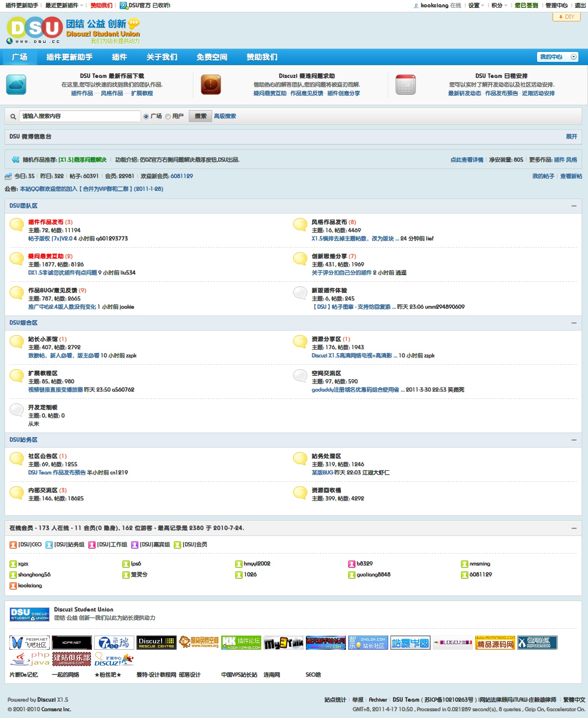
Task: Open the 赞助我们 navigation tab
Action: point(262,57)
